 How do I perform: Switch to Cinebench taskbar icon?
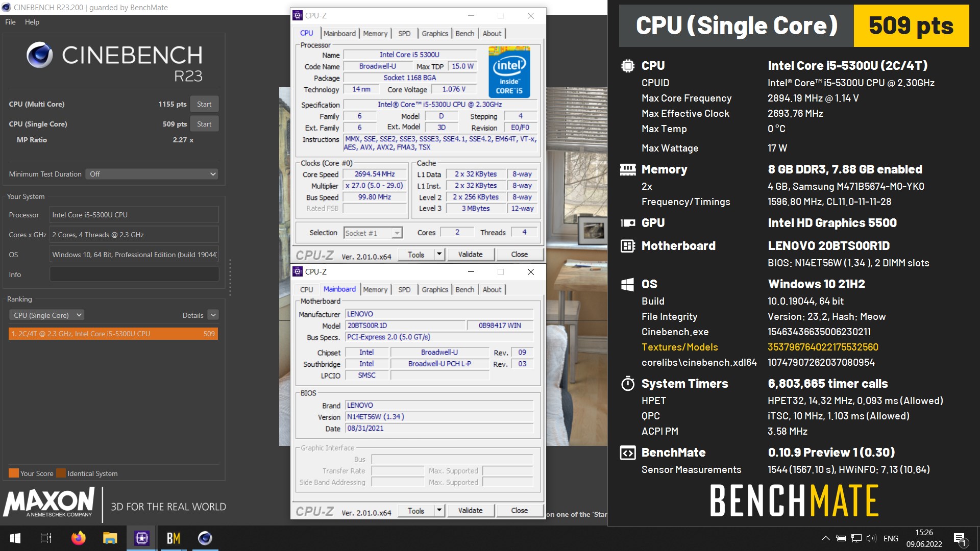(x=205, y=538)
